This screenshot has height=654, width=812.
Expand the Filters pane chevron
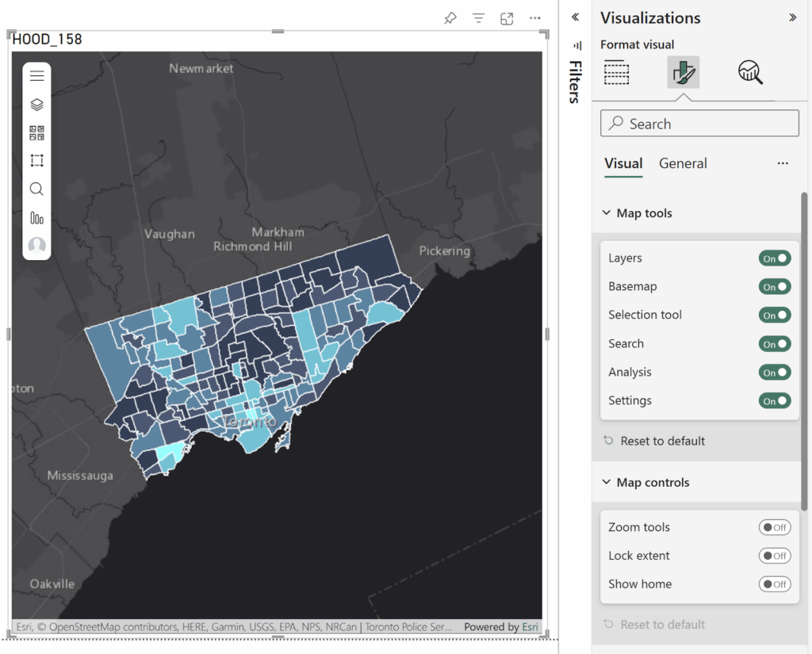coord(575,17)
